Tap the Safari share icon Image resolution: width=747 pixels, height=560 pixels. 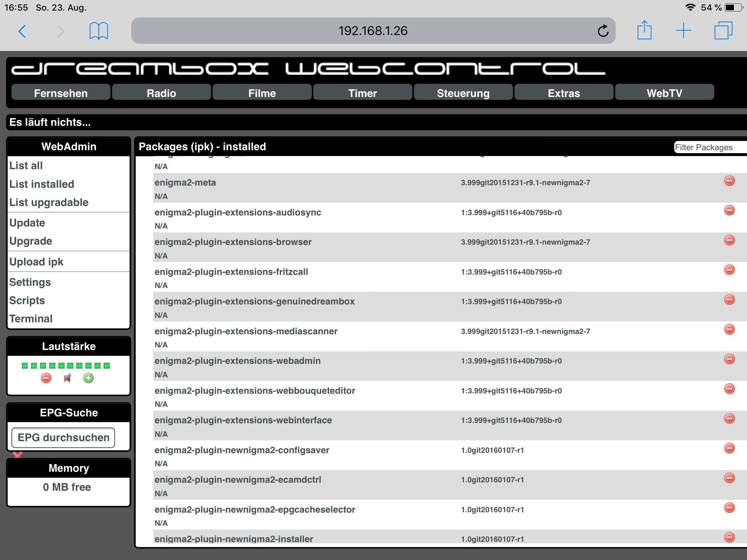click(644, 30)
